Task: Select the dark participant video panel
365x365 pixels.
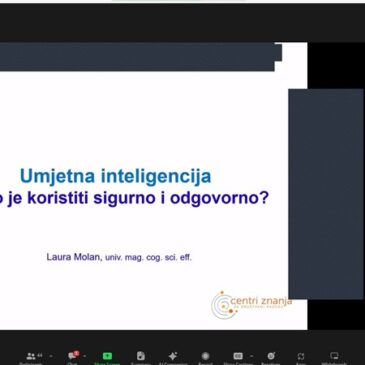Action: [x=326, y=194]
